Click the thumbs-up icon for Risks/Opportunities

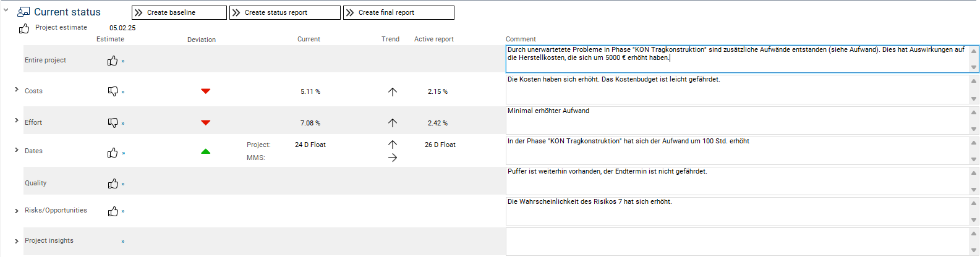pyautogui.click(x=113, y=211)
